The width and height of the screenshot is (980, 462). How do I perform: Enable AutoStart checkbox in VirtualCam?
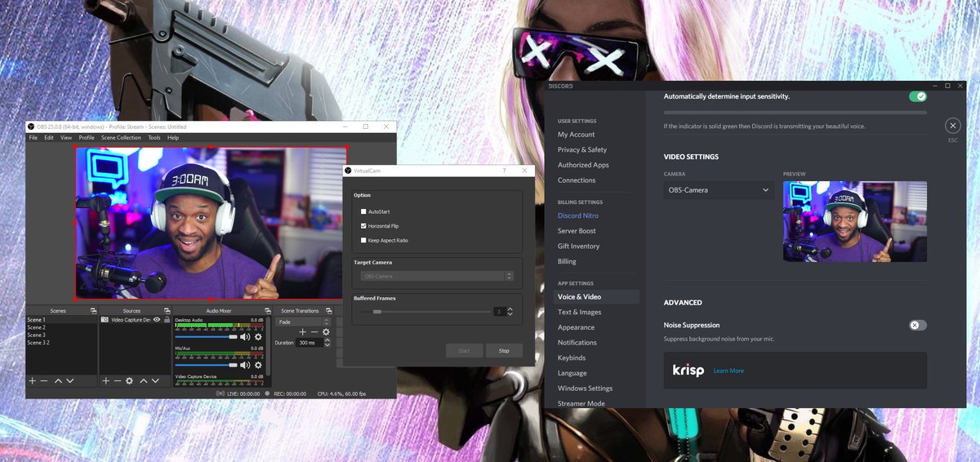coord(363,211)
